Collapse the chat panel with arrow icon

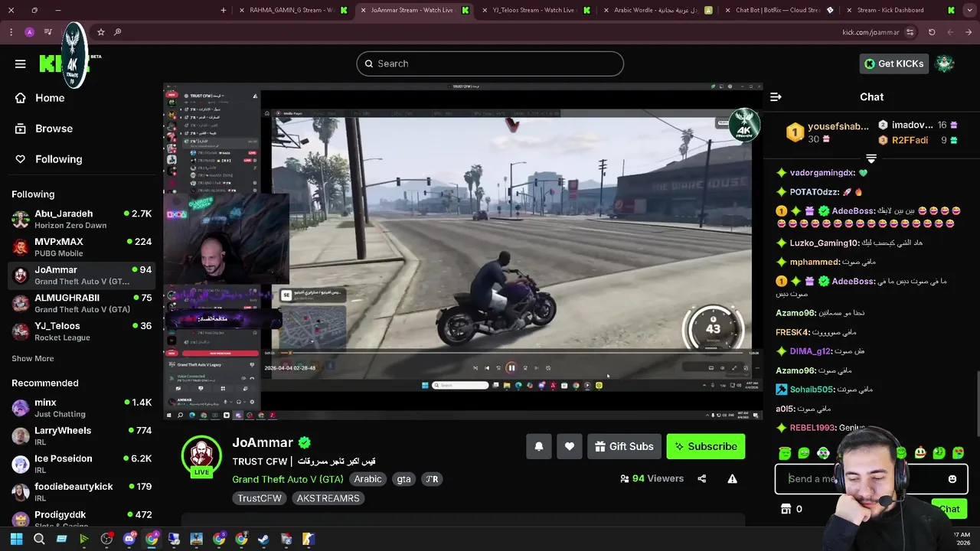[776, 97]
